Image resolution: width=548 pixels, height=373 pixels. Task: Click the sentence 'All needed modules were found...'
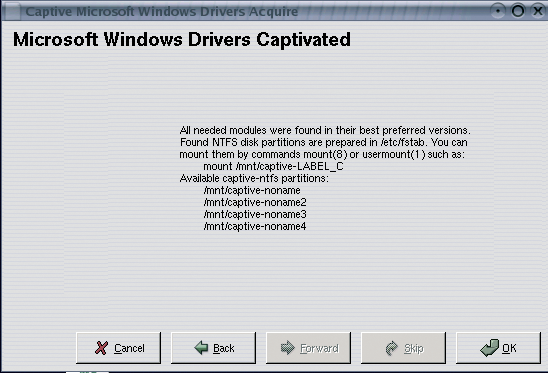tap(325, 130)
